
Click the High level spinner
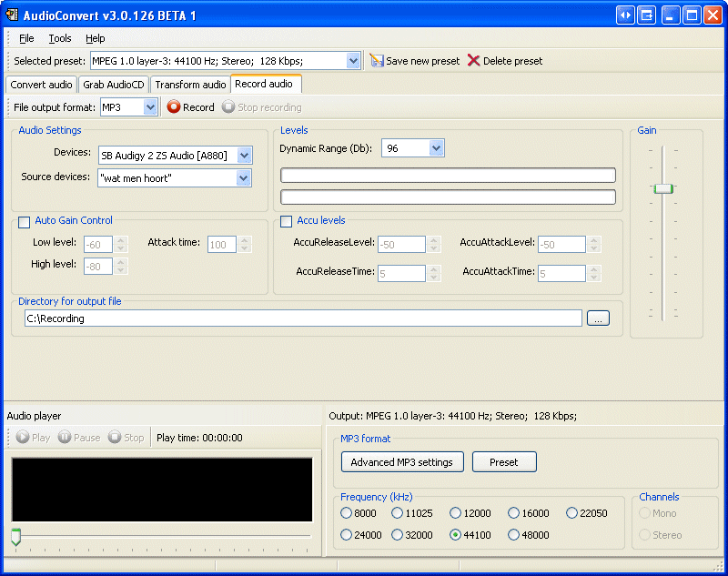click(x=121, y=266)
